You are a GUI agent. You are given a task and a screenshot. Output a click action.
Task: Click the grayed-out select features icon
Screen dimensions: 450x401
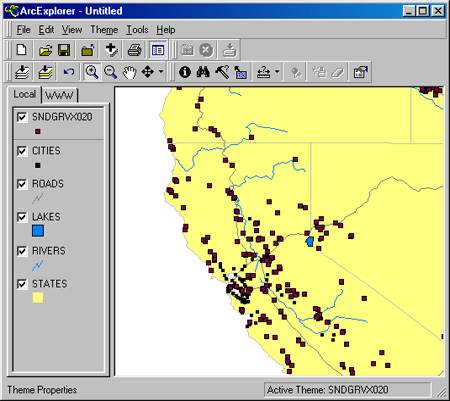(x=319, y=72)
